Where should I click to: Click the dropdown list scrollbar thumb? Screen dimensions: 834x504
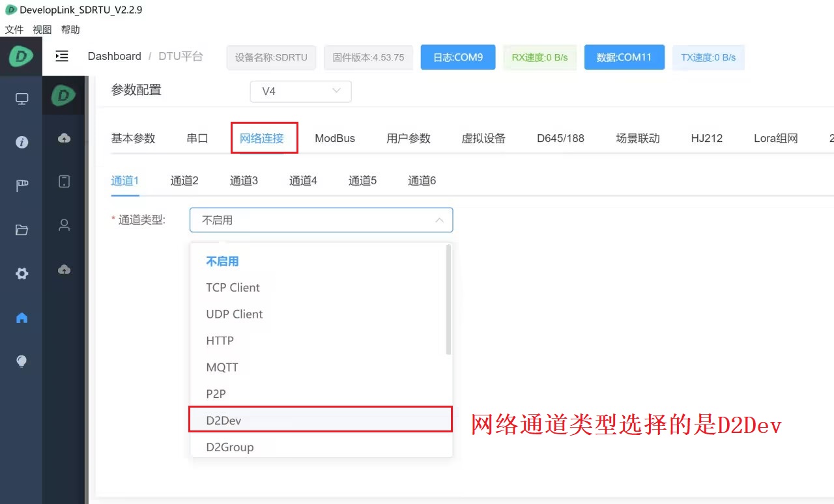[x=448, y=300]
